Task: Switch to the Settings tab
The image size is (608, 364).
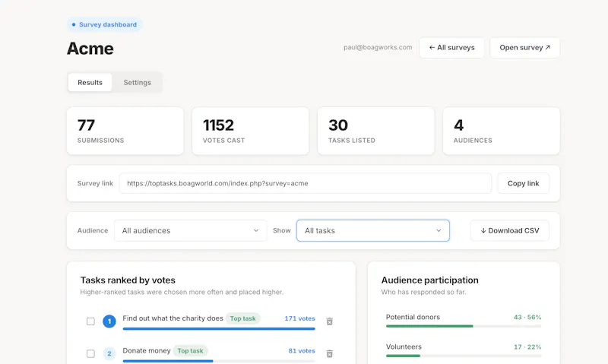Action: pyautogui.click(x=138, y=83)
